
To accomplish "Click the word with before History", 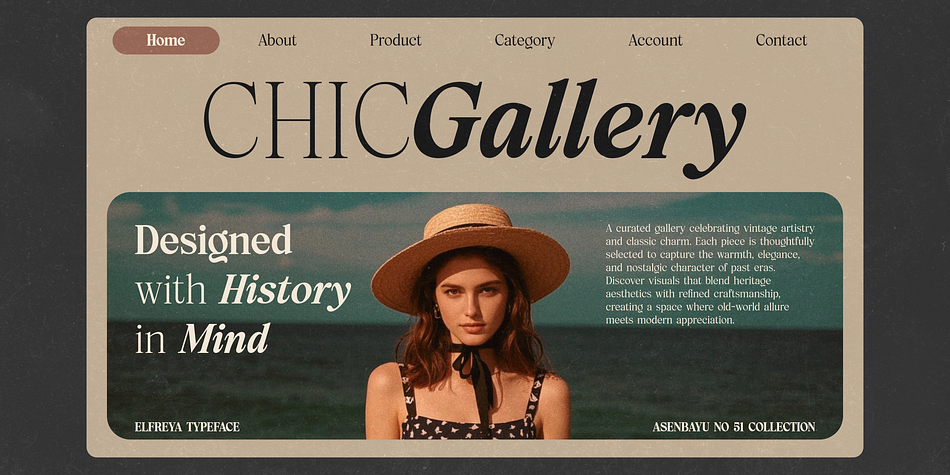I will tap(171, 291).
